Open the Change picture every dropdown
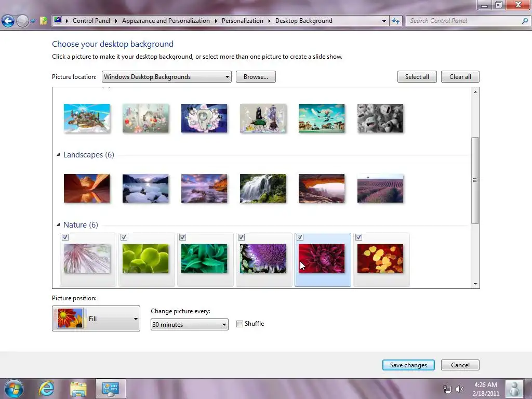The height and width of the screenshot is (399, 532). click(x=189, y=324)
